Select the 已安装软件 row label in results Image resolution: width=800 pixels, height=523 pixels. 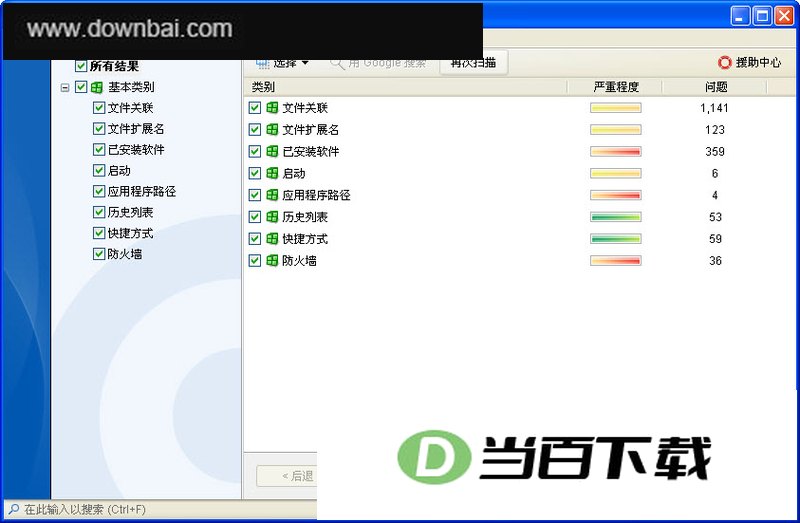pyautogui.click(x=311, y=152)
